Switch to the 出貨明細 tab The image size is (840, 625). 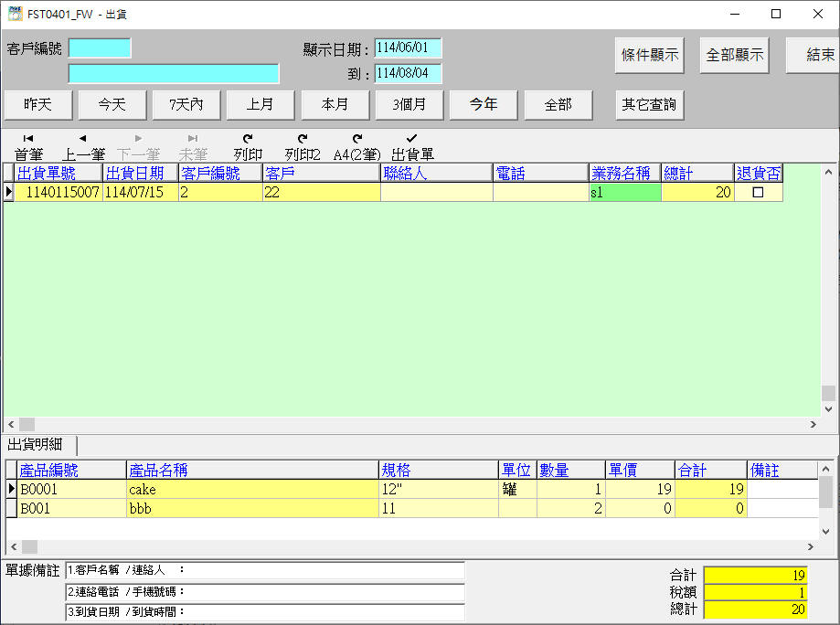click(x=36, y=445)
